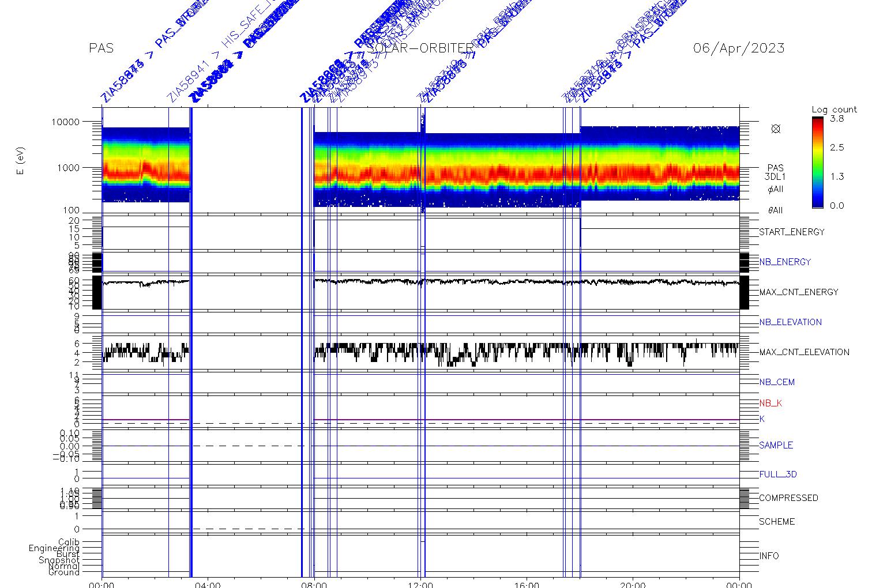Screen dimensions: 872x588
Task: Click the 16:00 time axis label
Action: click(x=527, y=585)
